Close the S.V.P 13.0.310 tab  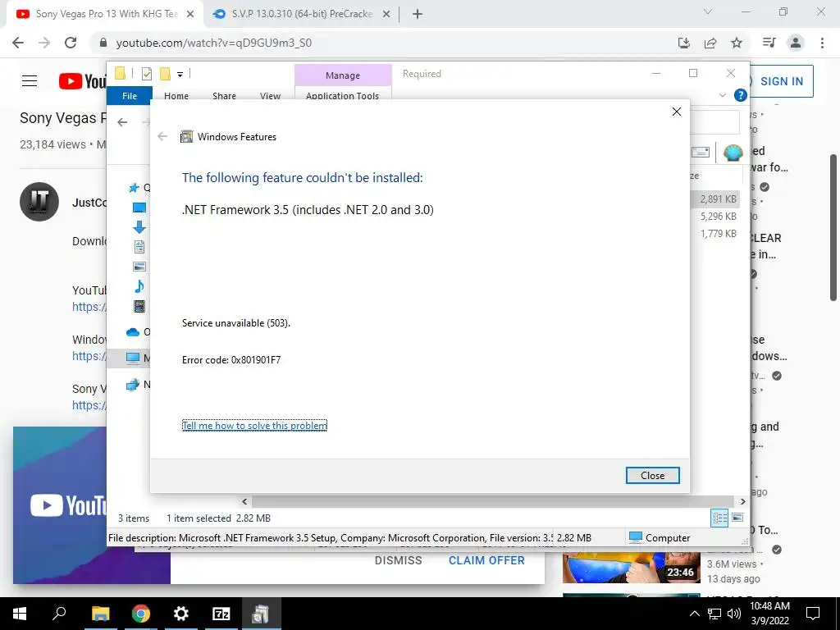[x=386, y=15]
